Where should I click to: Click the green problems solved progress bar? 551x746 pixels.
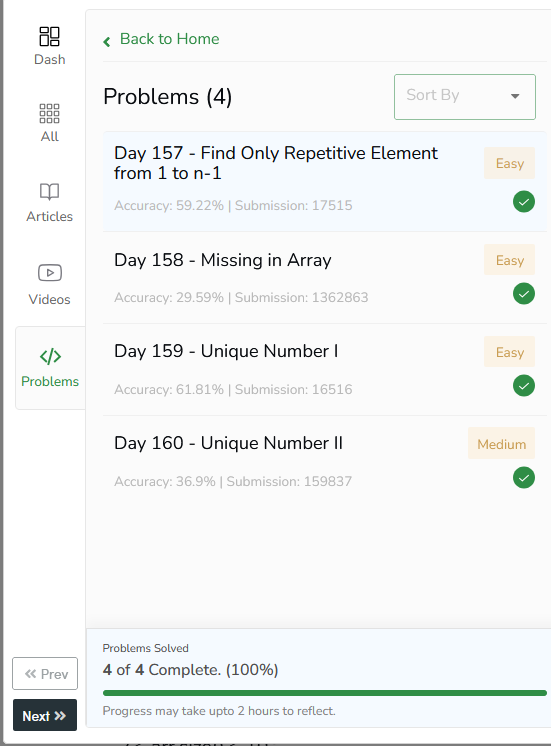tap(325, 693)
